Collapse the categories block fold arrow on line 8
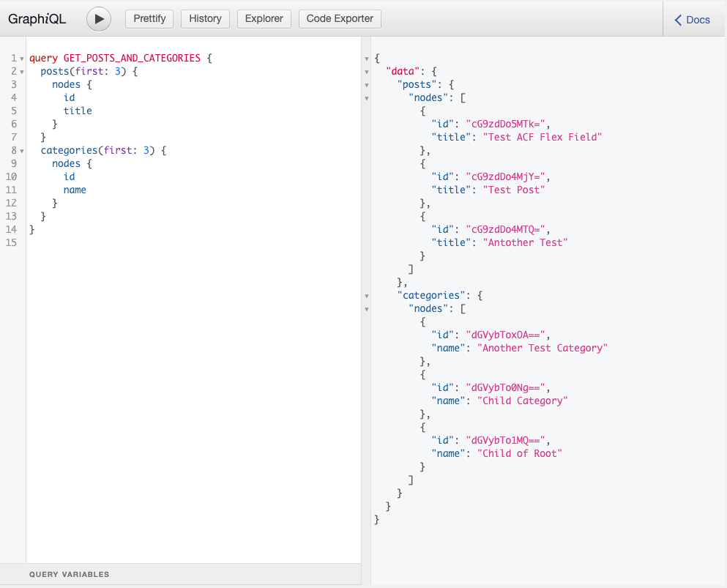 [22, 151]
